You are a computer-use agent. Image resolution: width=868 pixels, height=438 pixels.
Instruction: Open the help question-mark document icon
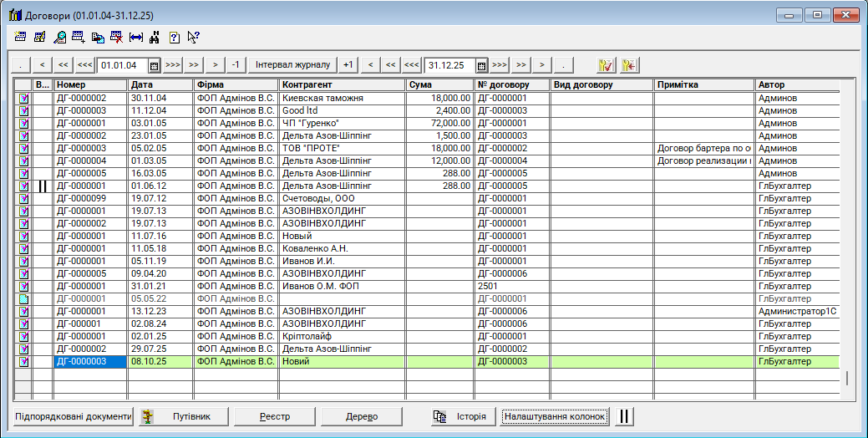pos(174,37)
